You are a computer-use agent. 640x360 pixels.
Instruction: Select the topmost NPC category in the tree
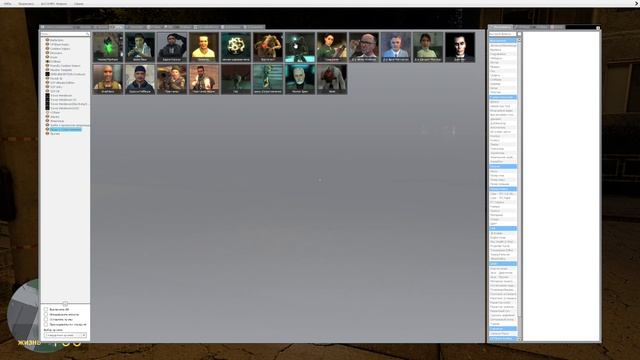[x=57, y=40]
